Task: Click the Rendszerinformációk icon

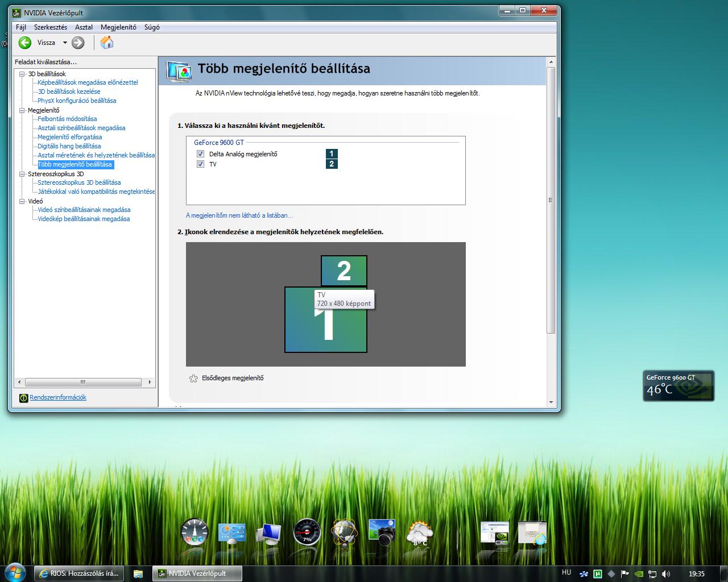Action: point(23,398)
